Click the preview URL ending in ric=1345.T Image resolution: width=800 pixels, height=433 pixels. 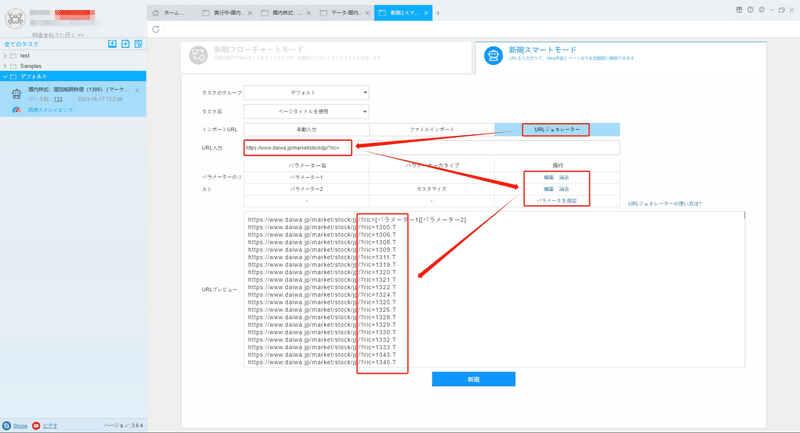coord(322,362)
